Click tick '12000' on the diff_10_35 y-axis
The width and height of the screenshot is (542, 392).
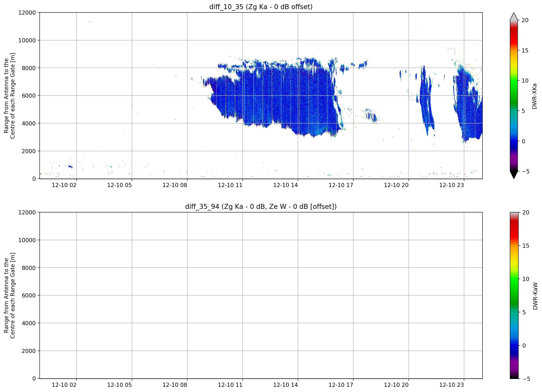coord(27,13)
